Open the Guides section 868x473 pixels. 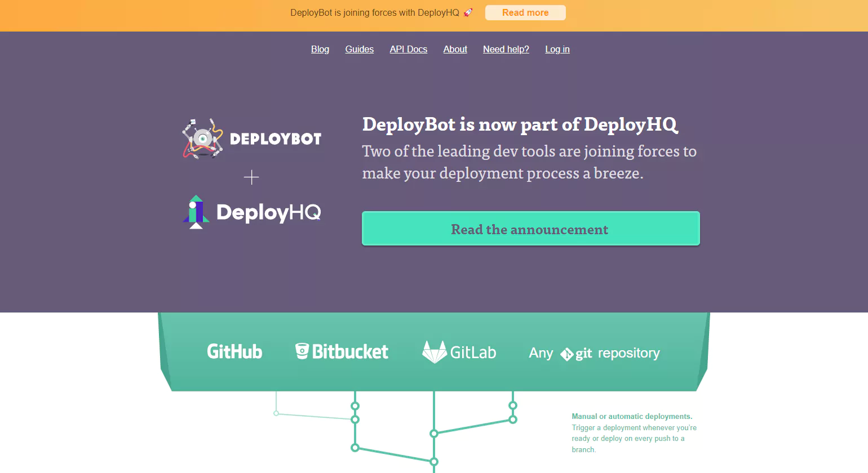click(x=359, y=50)
